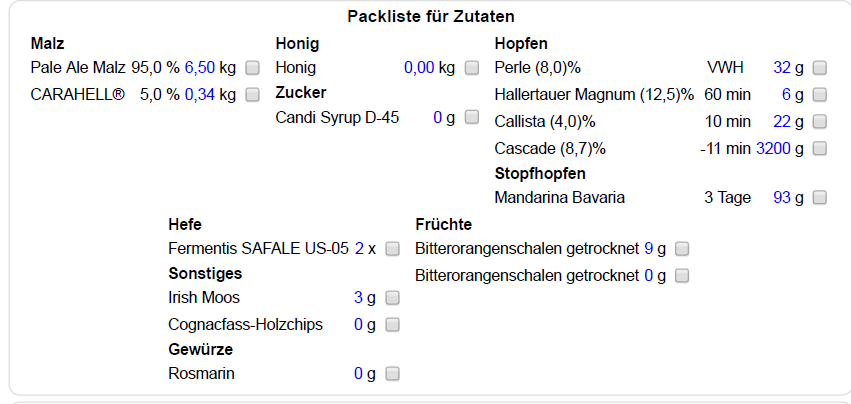Click the 0,34 CARAHELL weight value
Viewport: 851px width, 404px height.
(199, 95)
